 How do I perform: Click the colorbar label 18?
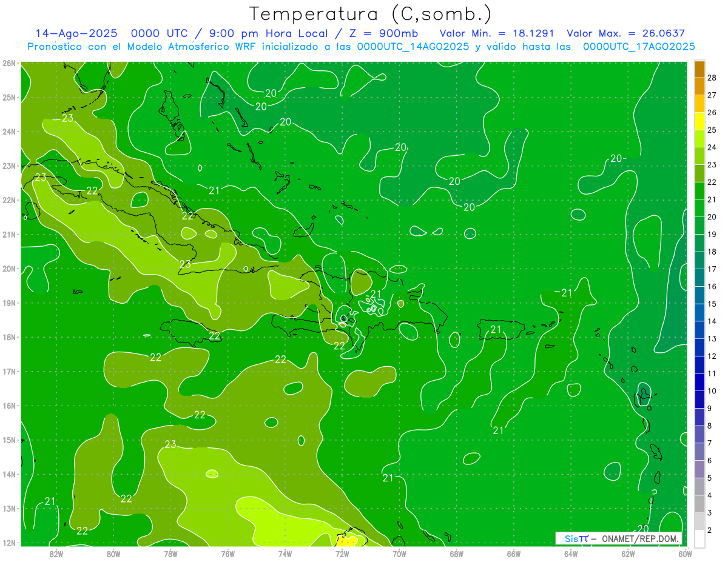pyautogui.click(x=712, y=252)
